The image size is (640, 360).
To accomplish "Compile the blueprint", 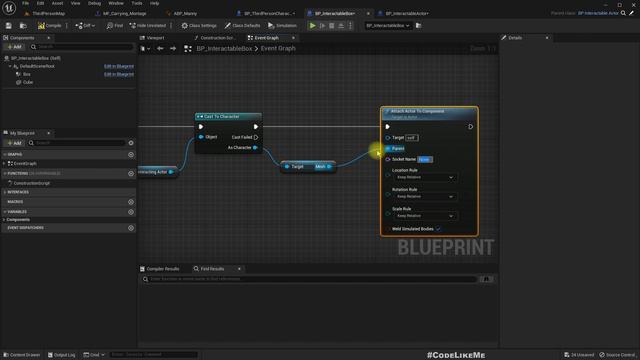I will click(49, 25).
